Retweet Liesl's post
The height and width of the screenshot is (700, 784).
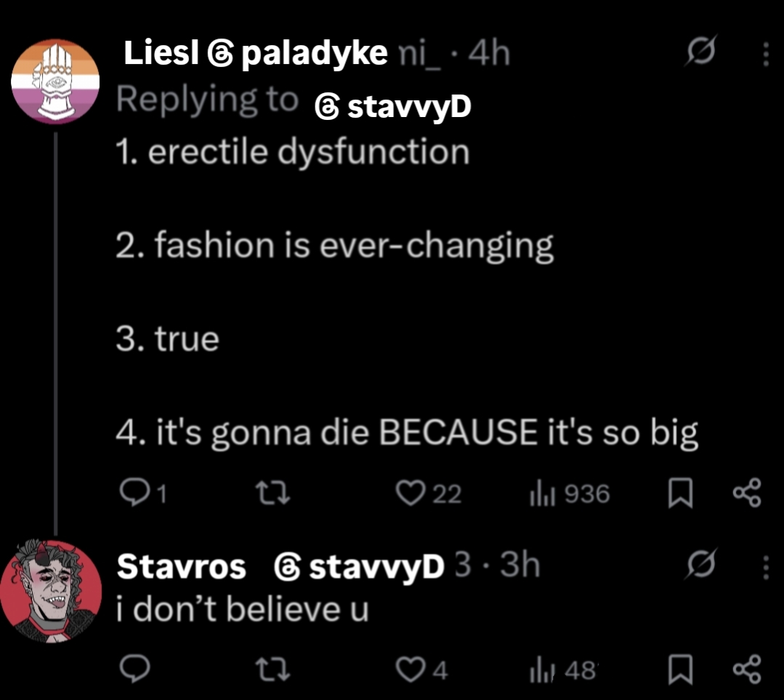pos(276,494)
